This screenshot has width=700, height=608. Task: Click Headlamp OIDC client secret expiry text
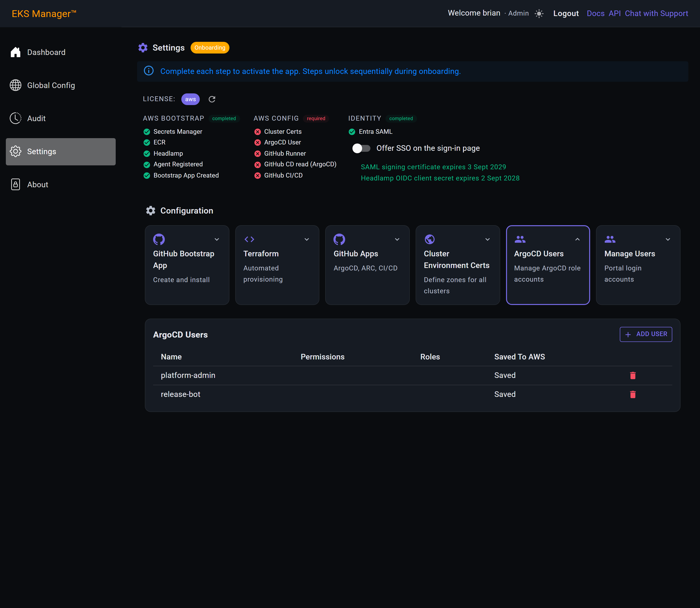[x=440, y=178]
